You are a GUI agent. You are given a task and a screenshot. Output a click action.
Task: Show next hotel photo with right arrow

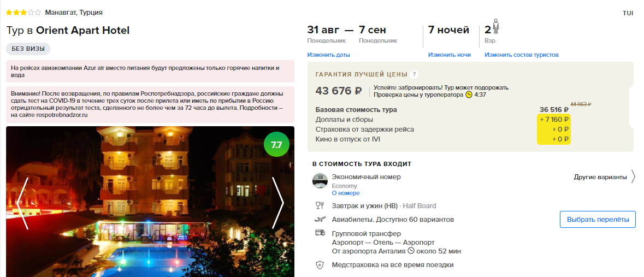(278, 203)
